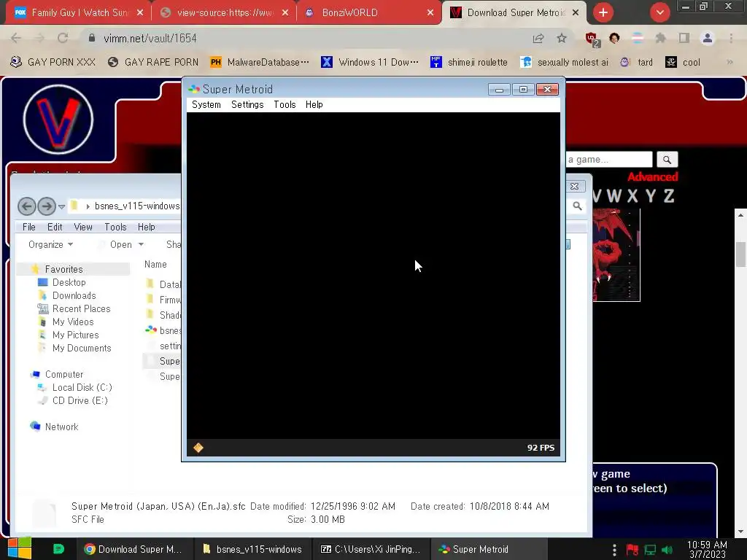Open the tard bookmark
The height and width of the screenshot is (560, 747).
pyautogui.click(x=636, y=63)
